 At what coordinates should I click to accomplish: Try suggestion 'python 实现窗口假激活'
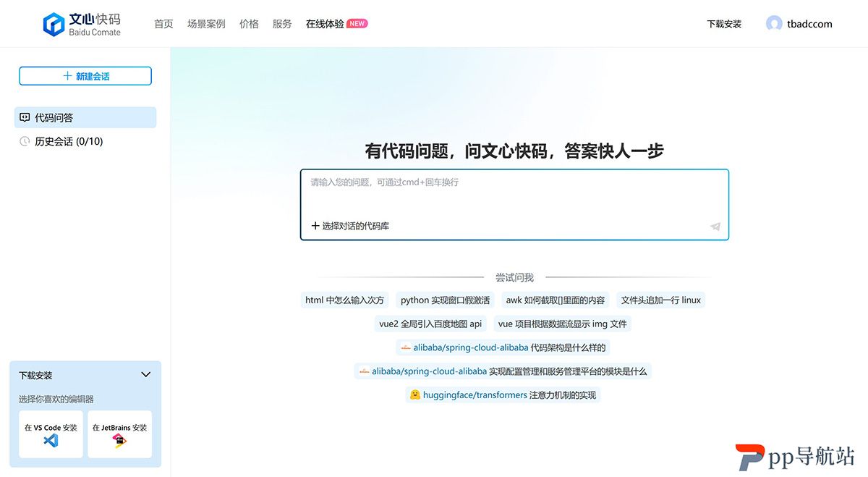[445, 300]
